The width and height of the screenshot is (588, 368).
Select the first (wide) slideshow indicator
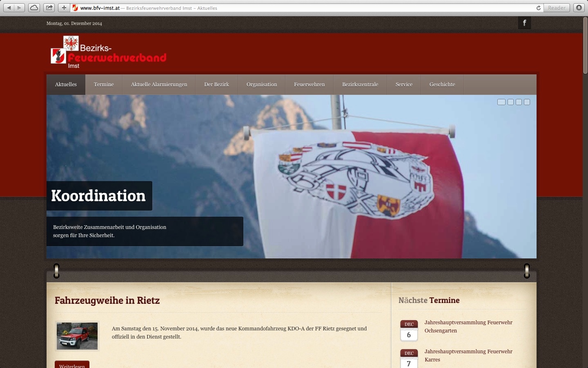coord(501,102)
